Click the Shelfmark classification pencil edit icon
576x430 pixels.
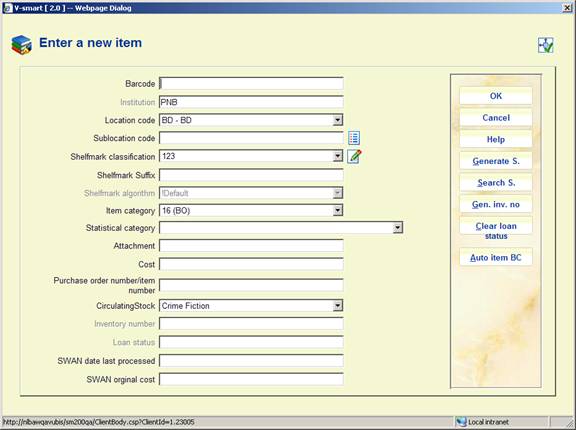(354, 156)
